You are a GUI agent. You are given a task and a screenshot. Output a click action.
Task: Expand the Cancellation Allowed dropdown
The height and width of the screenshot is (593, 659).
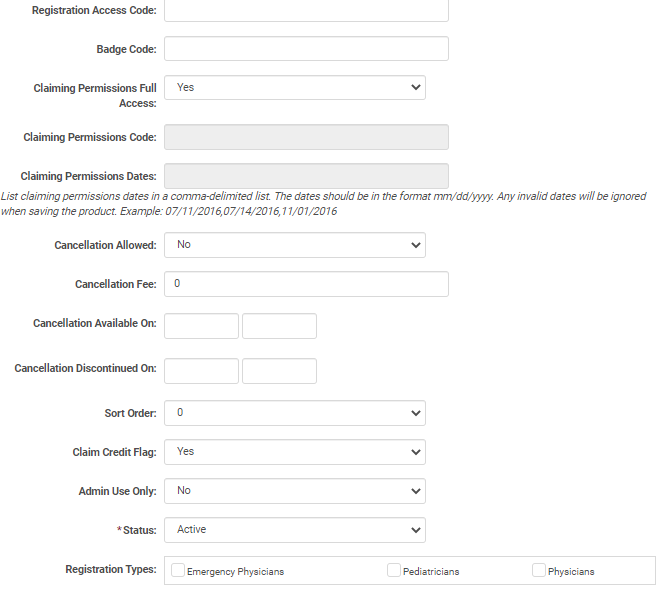tap(295, 245)
